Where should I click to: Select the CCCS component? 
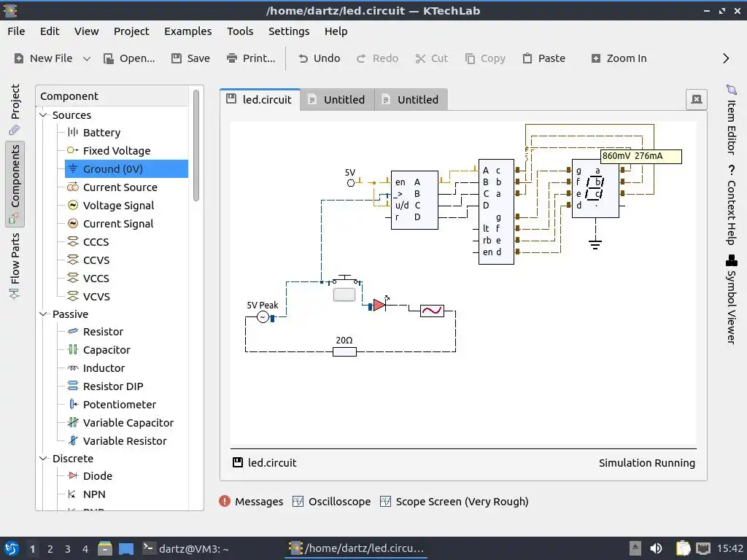(96, 242)
